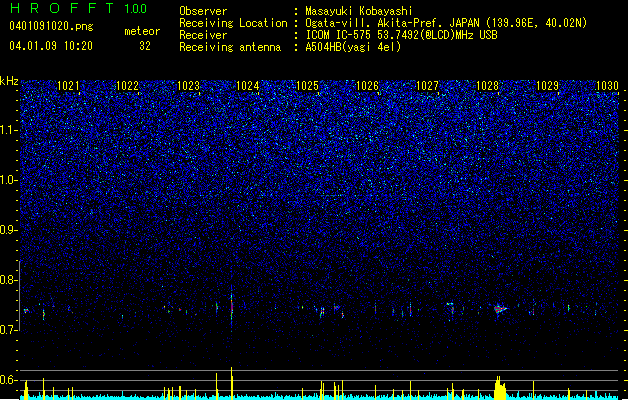The height and width of the screenshot is (400, 629).
Task: Click the strong vertical meteor echo below 1024
Action: pyautogui.click(x=231, y=308)
